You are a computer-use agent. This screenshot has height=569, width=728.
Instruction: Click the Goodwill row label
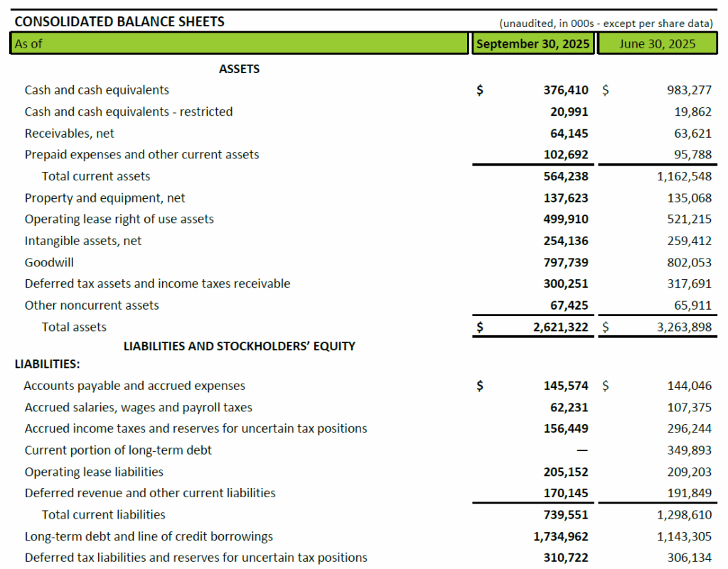click(49, 262)
